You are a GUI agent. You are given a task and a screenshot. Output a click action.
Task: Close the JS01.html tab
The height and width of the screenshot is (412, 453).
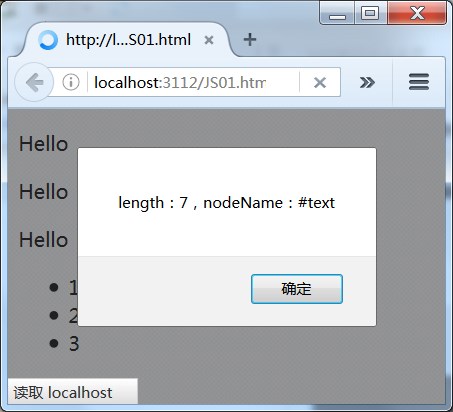[x=209, y=40]
